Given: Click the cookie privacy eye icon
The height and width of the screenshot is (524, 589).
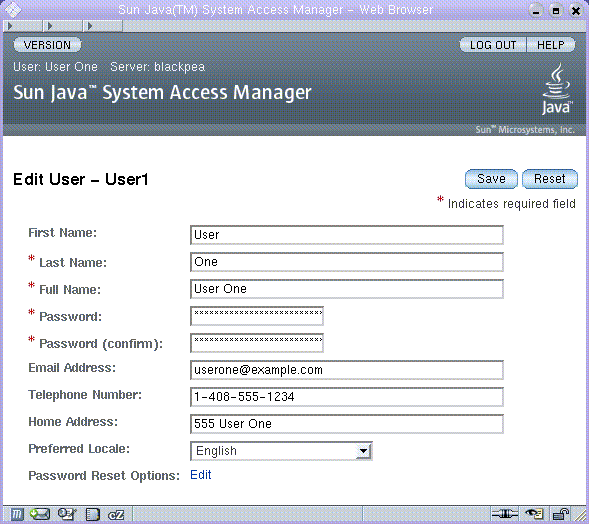Looking at the screenshot, I should pos(534,514).
